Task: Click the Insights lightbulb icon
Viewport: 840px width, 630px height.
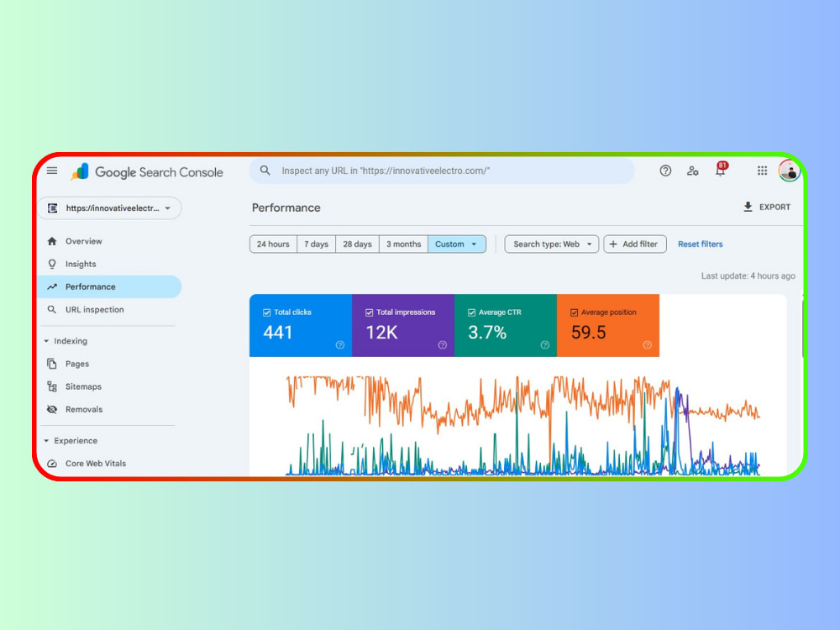Action: pos(52,264)
